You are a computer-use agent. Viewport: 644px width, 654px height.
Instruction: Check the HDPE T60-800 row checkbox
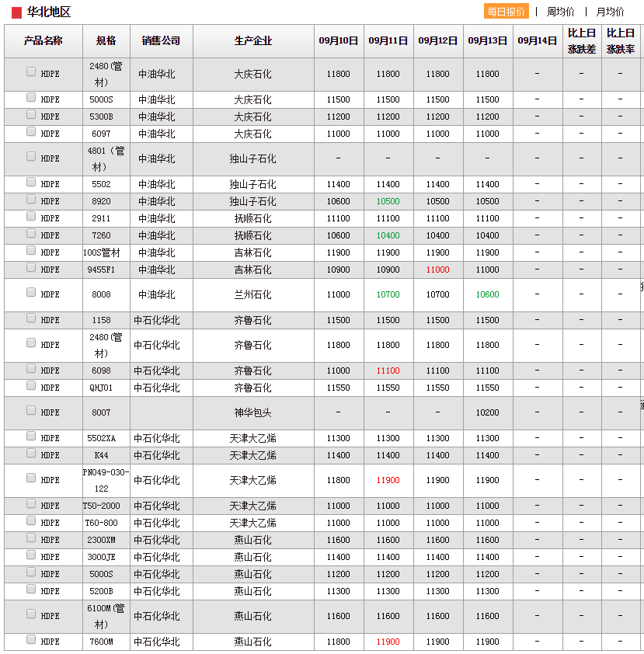point(31,520)
